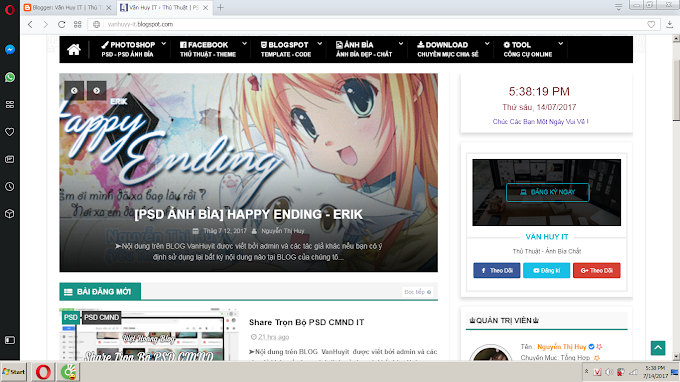Show hidden system tray icons
Image resolution: width=680 pixels, height=382 pixels.
(x=586, y=372)
